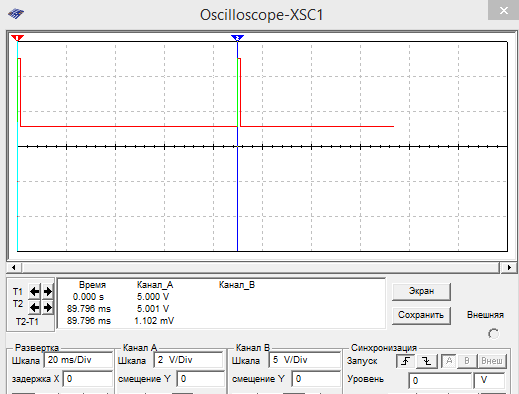The width and height of the screenshot is (519, 394).
Task: Click T2 time value 89.796 ms
Action: click(89, 309)
